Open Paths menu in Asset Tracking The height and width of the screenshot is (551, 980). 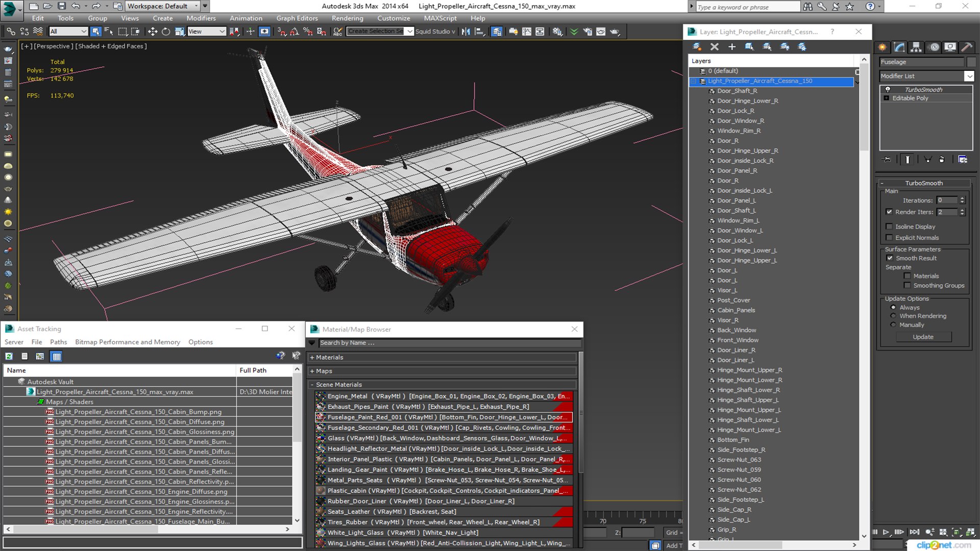pos(58,342)
